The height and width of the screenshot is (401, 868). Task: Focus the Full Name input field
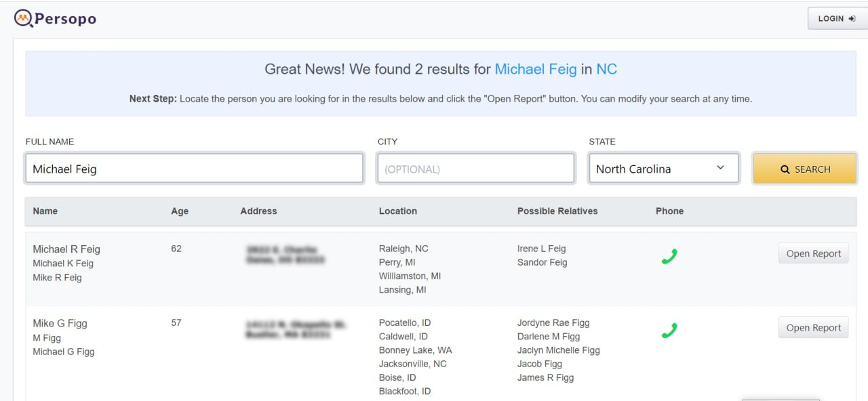tap(194, 169)
